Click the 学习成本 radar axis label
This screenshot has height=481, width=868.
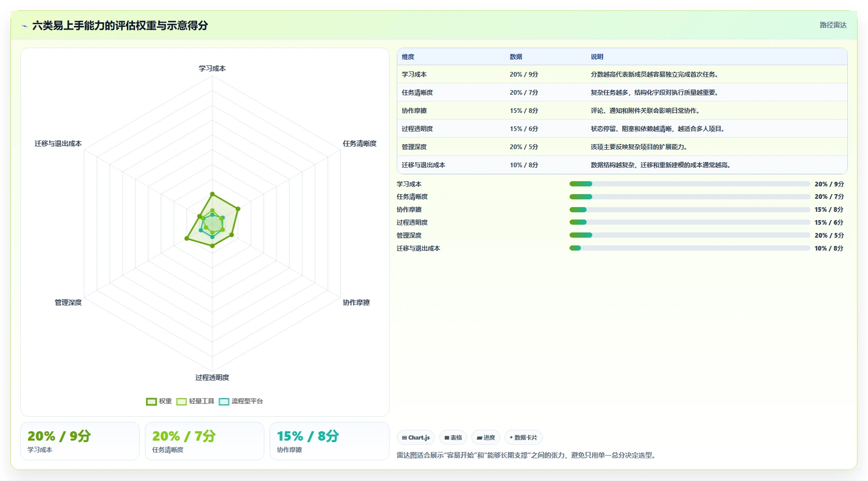click(x=212, y=68)
